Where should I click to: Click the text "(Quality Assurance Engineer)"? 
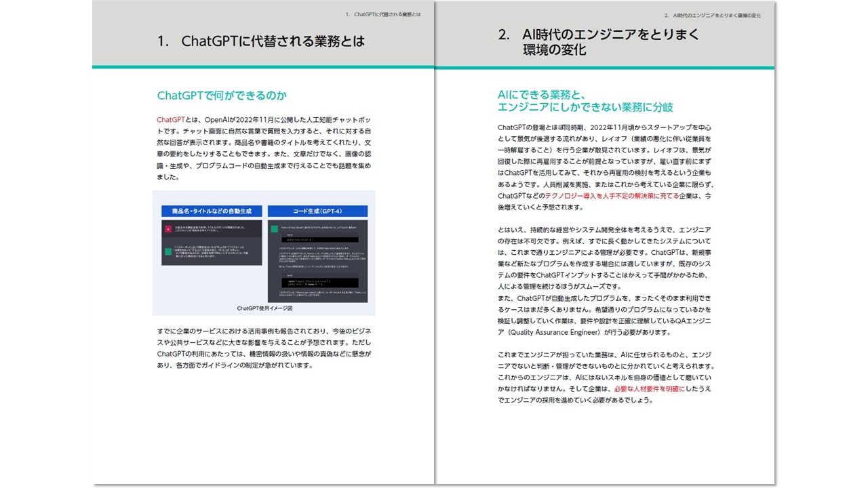coord(555,333)
